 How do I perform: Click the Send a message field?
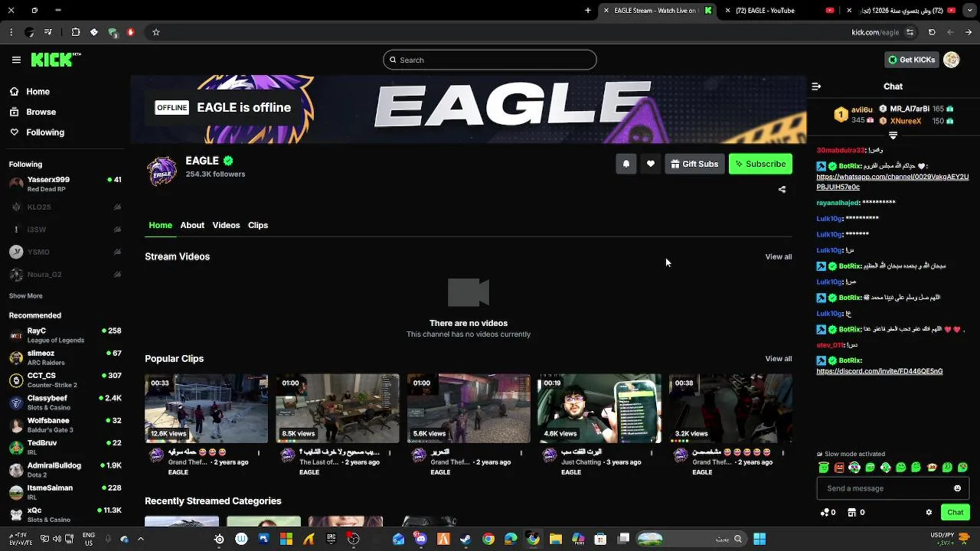[x=893, y=488]
